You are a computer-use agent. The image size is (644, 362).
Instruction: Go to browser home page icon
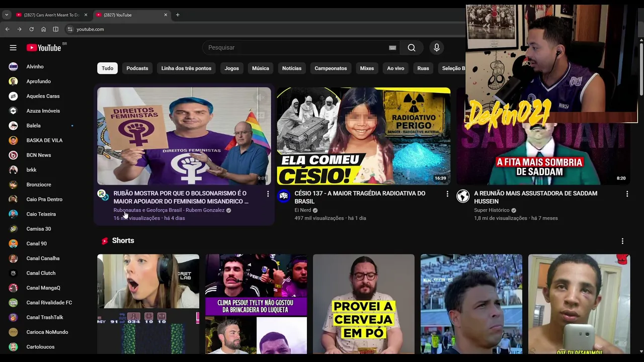point(43,29)
